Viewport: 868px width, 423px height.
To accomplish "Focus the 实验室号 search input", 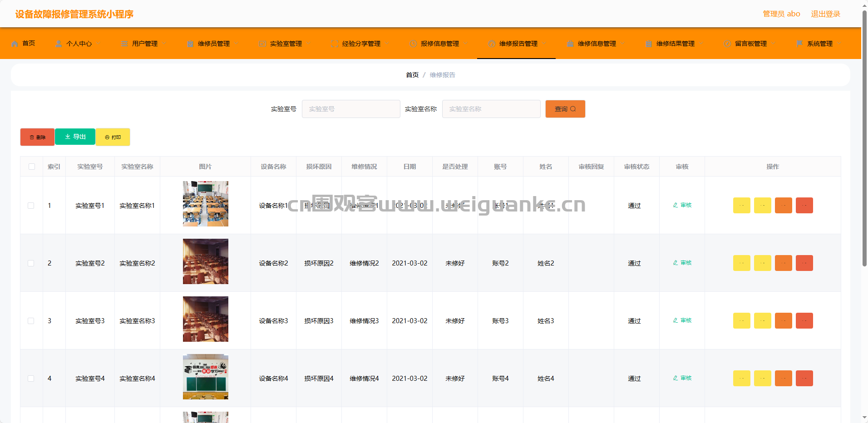I will coord(351,109).
